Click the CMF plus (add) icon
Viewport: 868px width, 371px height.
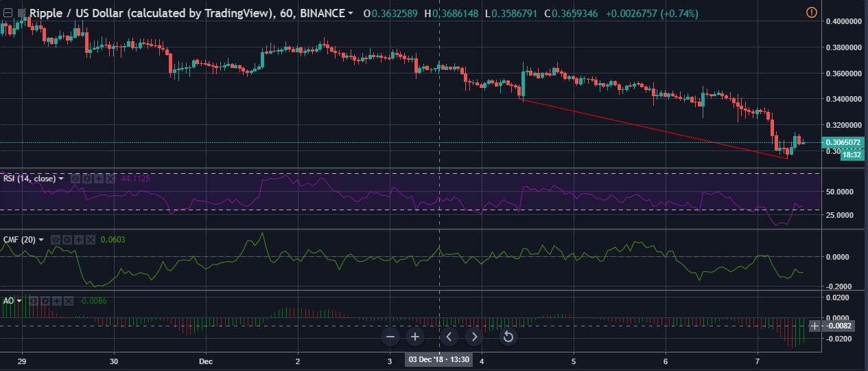(x=79, y=240)
